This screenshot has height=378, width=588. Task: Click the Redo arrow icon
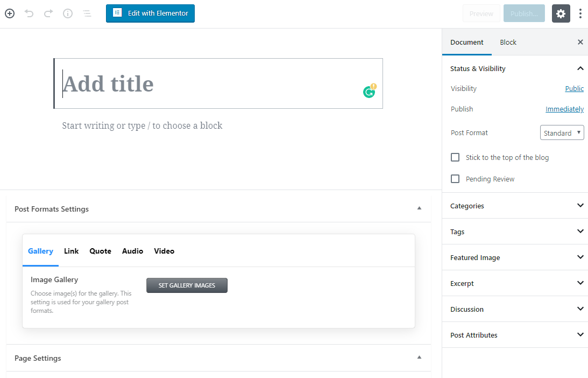pyautogui.click(x=48, y=13)
